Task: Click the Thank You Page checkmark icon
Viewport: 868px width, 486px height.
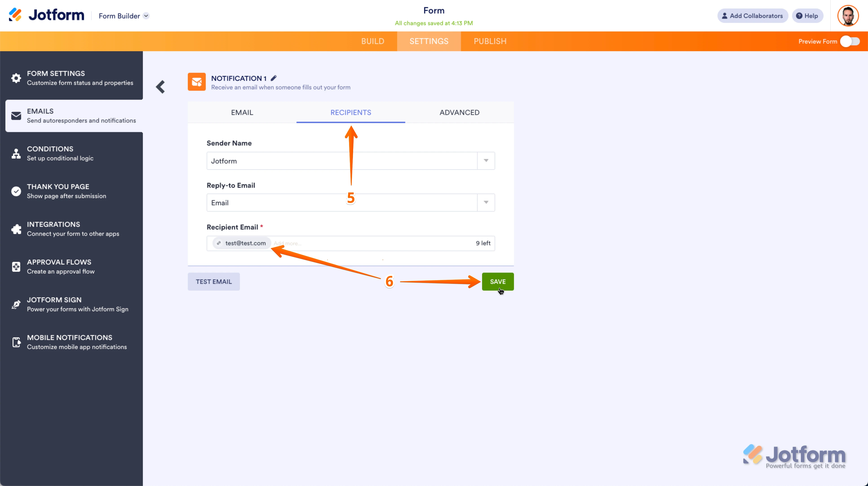Action: point(16,191)
